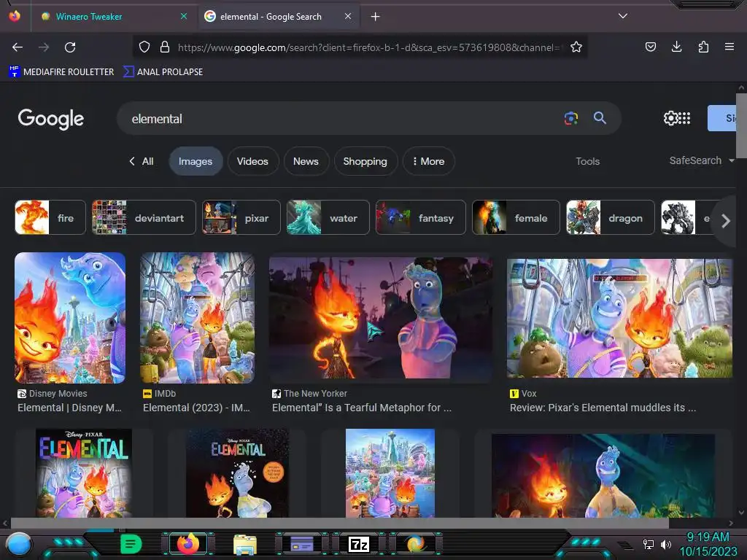Open the Disney Movies image thumbnail

click(x=70, y=318)
